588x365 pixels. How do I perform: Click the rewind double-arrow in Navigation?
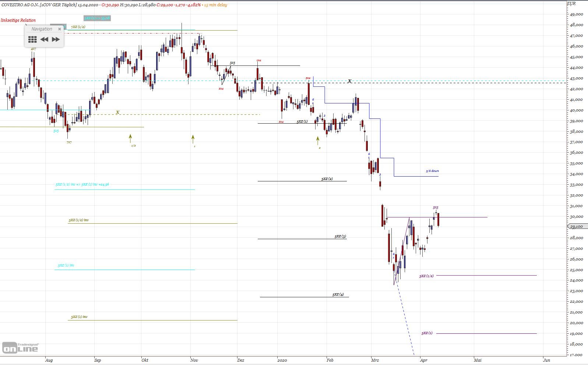(x=44, y=39)
